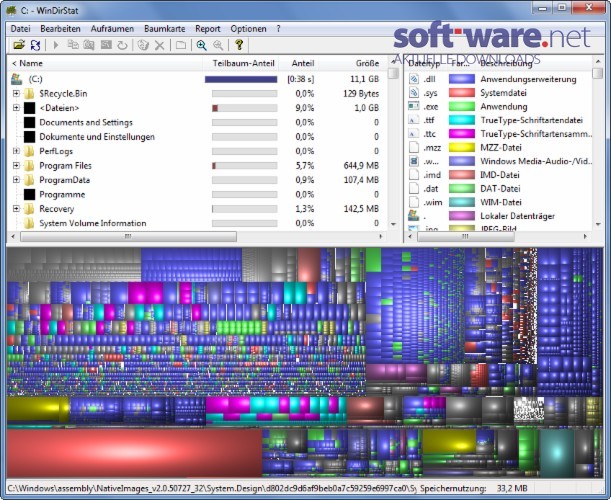Click the folder icon of Program Files
Image resolution: width=611 pixels, height=500 pixels.
pyautogui.click(x=29, y=166)
